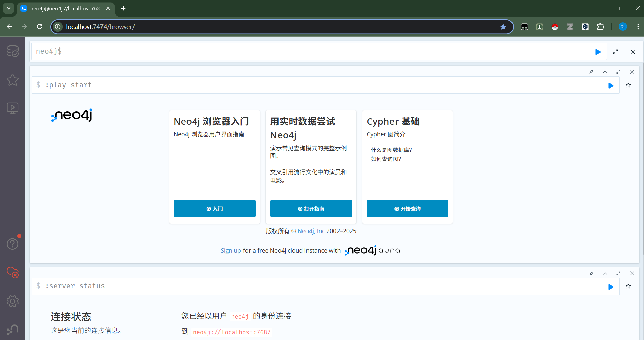Collapse the :play start frame
Screen dimensions: 644x340
click(605, 72)
